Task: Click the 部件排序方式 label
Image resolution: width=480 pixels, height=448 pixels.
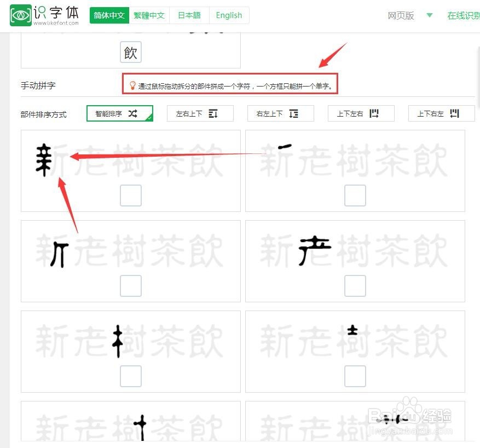Action: [x=43, y=114]
